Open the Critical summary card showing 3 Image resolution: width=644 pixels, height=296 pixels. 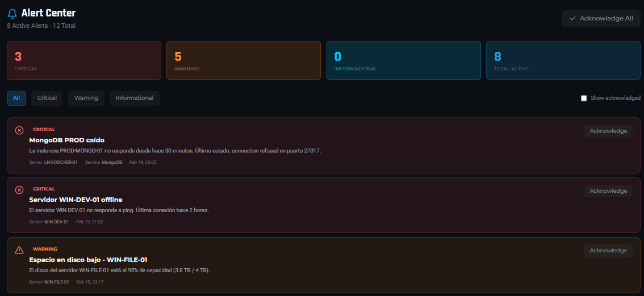click(84, 60)
